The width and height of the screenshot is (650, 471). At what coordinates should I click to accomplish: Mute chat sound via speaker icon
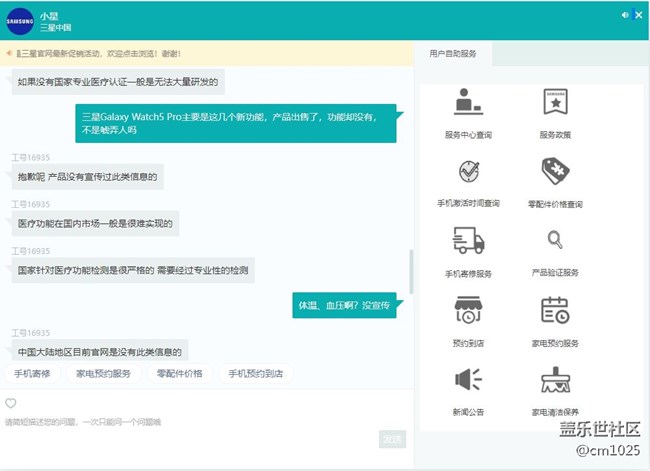pyautogui.click(x=625, y=15)
